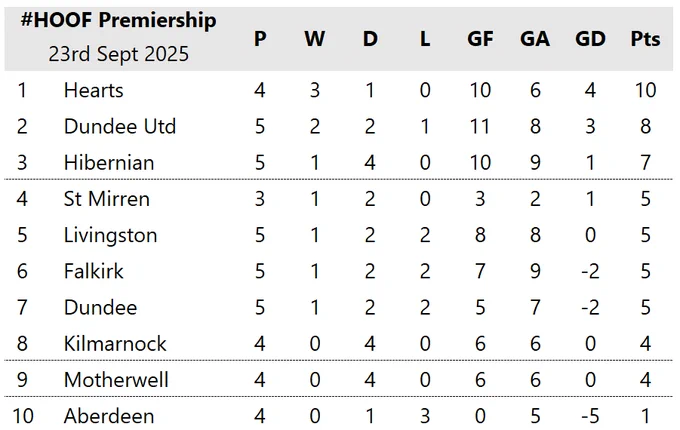Click the GA column header
The width and height of the screenshot is (680, 430).
[x=535, y=39]
